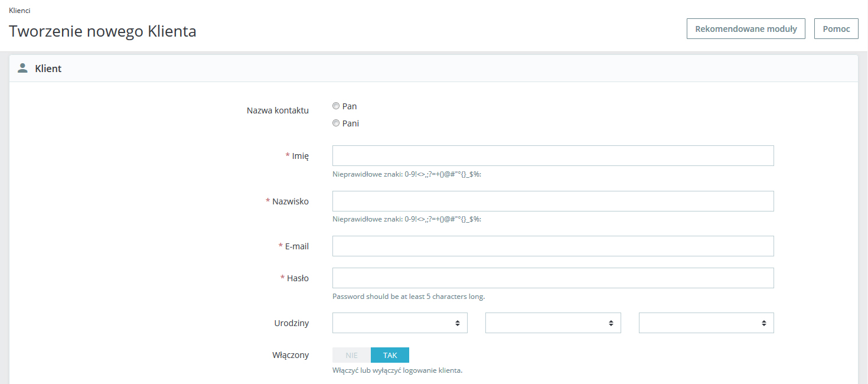The image size is (868, 384).
Task: Click the person icon beside Klient heading
Action: 22,69
